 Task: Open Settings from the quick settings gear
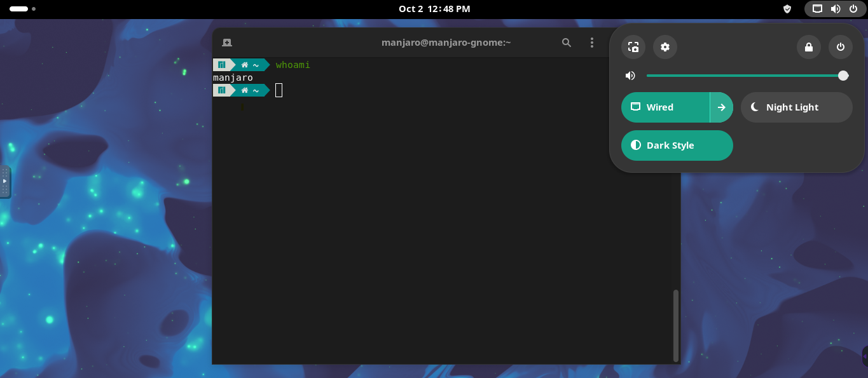tap(665, 47)
